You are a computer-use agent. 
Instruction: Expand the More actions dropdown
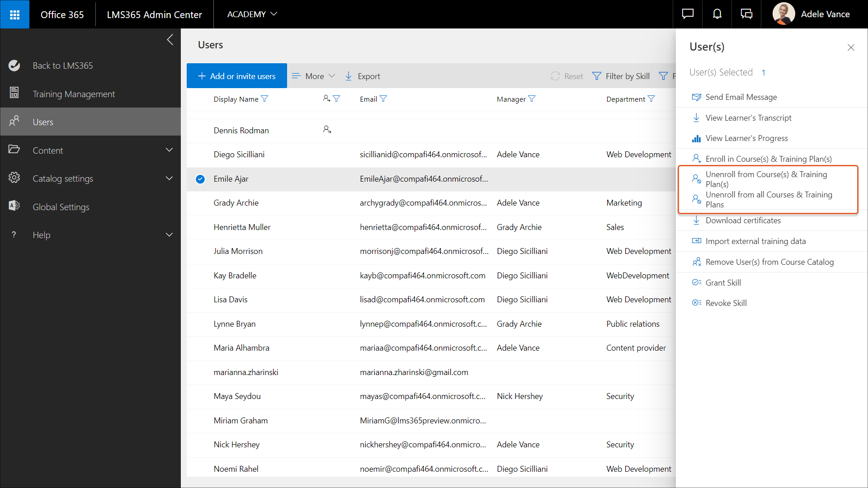[x=314, y=76]
